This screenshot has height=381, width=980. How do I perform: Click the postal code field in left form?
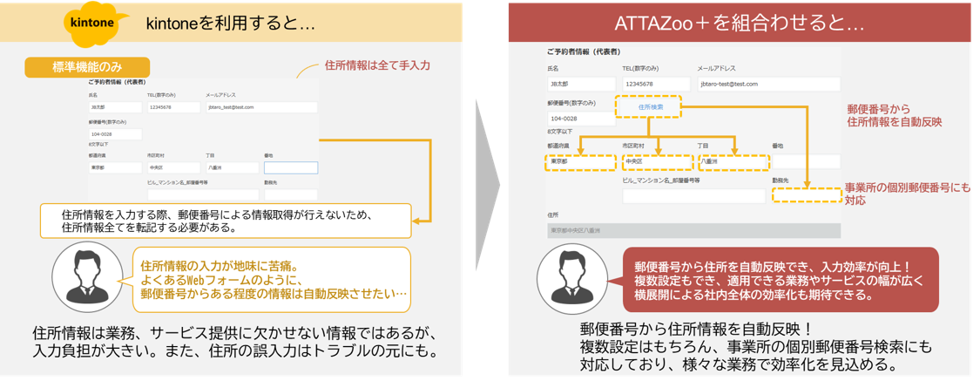coord(114,134)
